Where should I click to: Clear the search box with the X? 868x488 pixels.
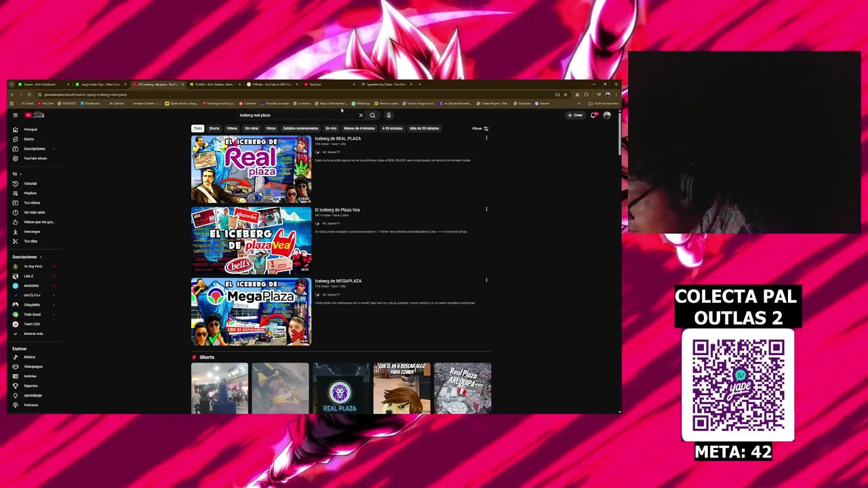(361, 115)
